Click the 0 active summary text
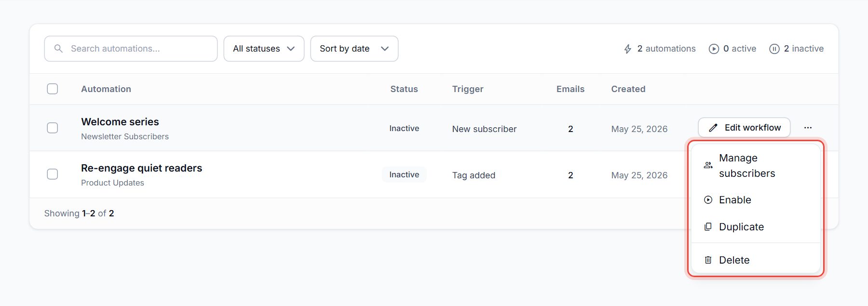The image size is (868, 306). 739,49
